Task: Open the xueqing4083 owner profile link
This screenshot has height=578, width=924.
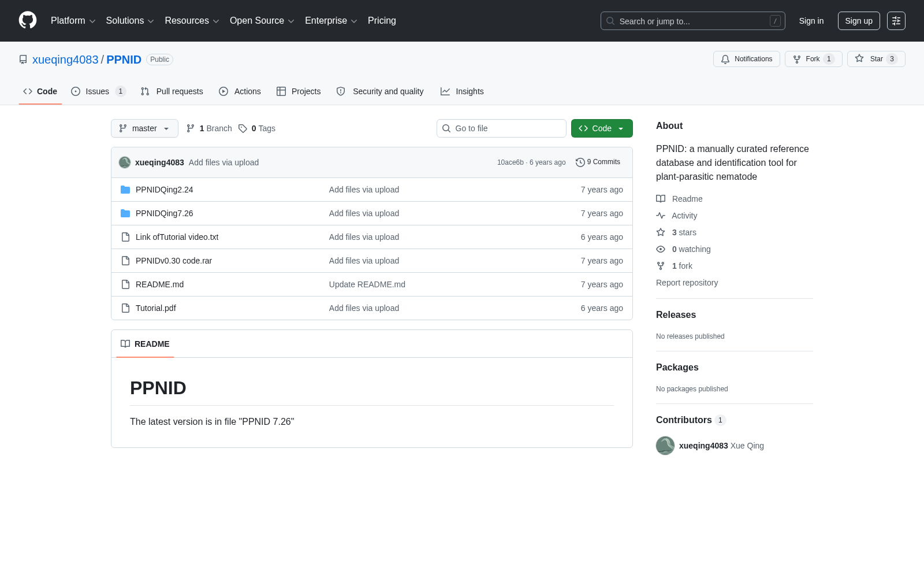Action: click(65, 60)
